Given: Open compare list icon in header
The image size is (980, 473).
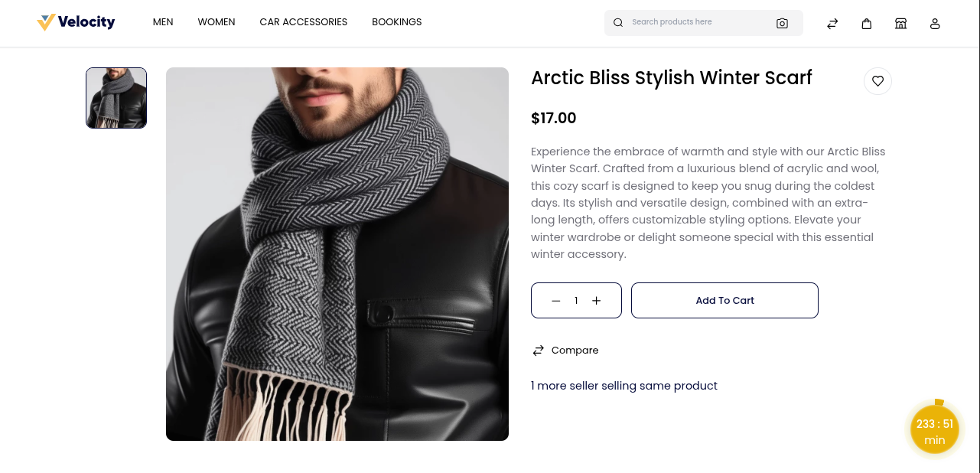Looking at the screenshot, I should pos(832,24).
